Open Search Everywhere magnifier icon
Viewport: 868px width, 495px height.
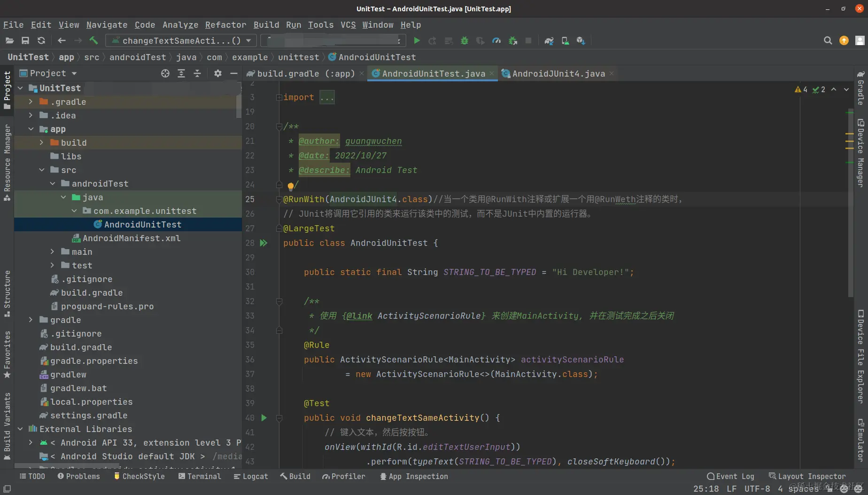coord(828,41)
